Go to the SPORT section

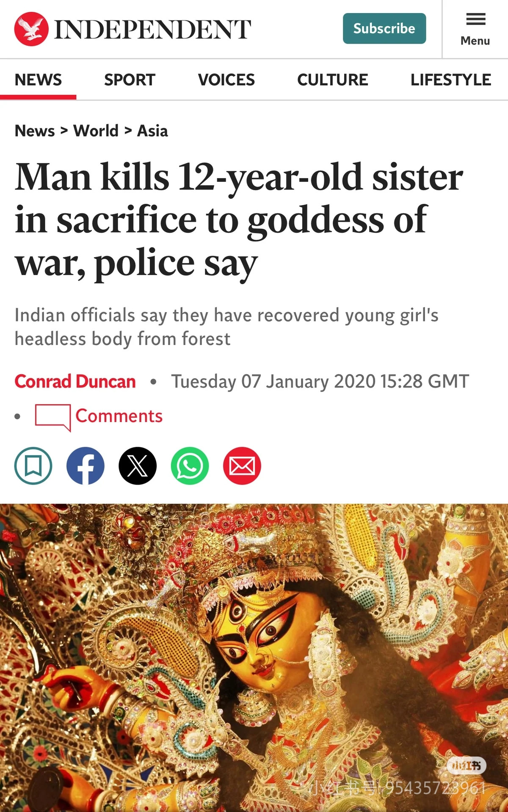point(130,80)
